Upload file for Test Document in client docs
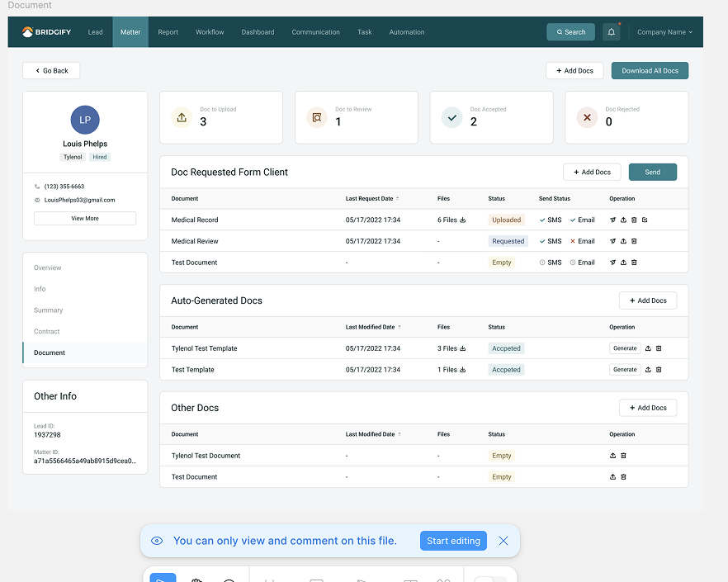Viewport: 728px width, 582px height. click(x=623, y=263)
